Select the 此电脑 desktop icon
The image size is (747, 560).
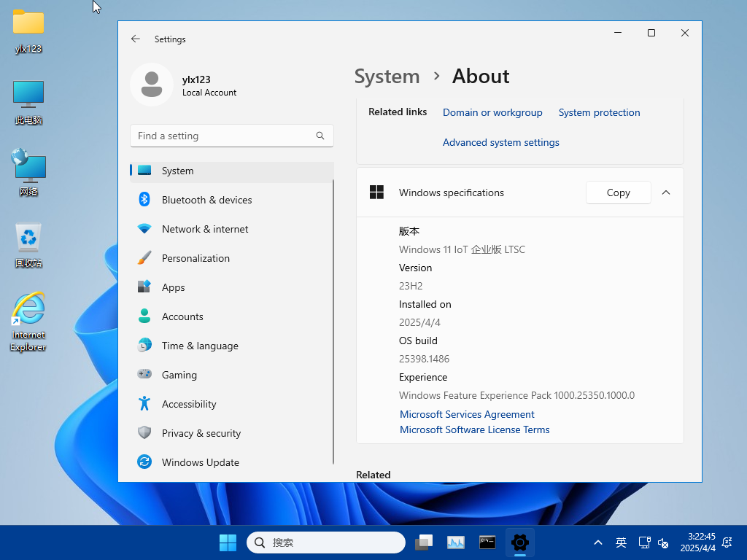(28, 103)
